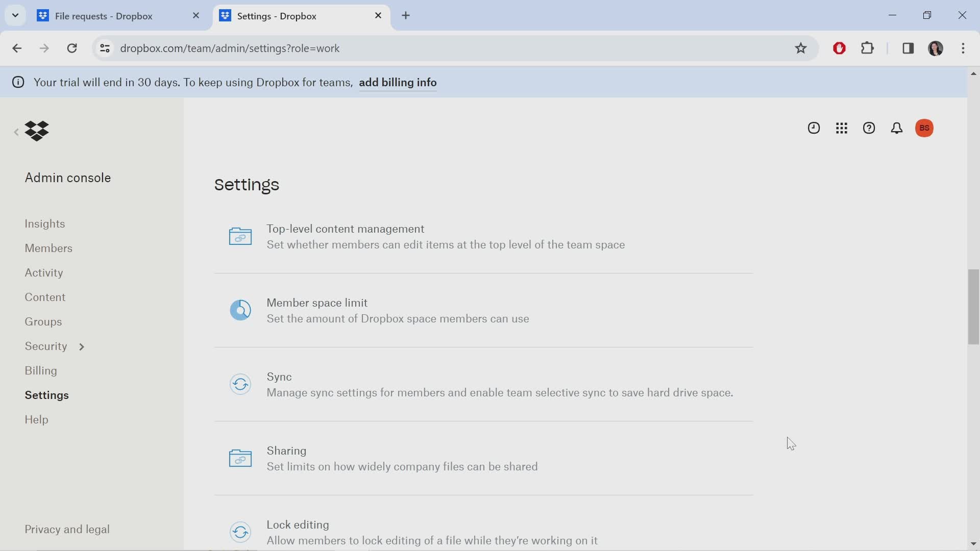Click Privacy and legal link
Image resolution: width=980 pixels, height=551 pixels.
click(67, 530)
